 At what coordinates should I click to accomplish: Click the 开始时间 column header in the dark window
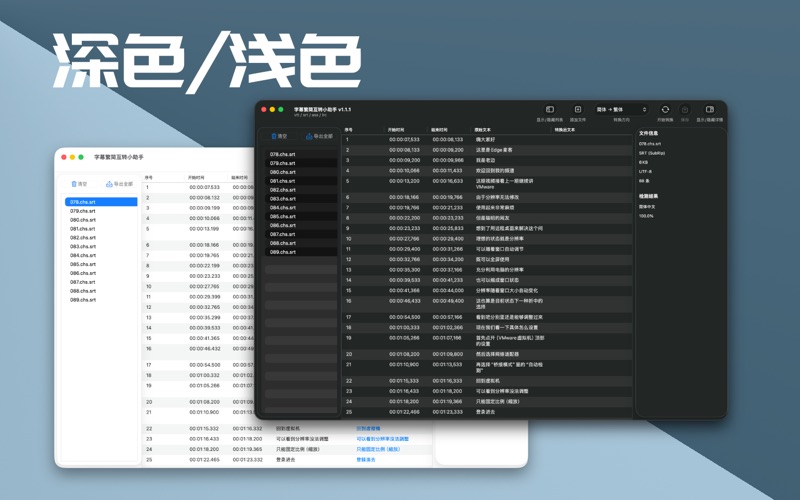click(397, 130)
